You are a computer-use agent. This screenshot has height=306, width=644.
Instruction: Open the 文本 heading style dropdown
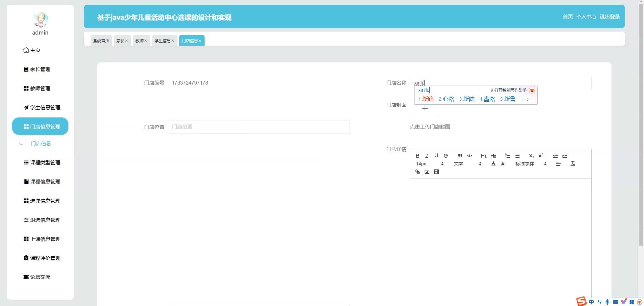467,164
